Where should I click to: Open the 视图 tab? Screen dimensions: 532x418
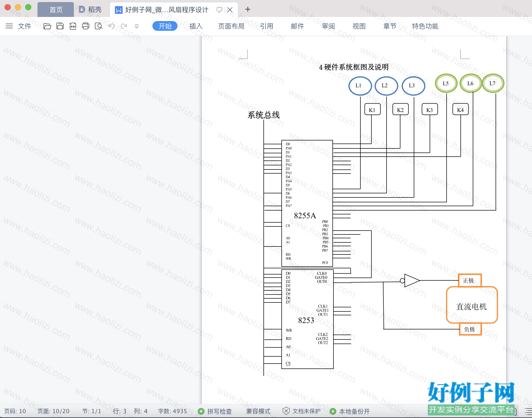pos(359,26)
